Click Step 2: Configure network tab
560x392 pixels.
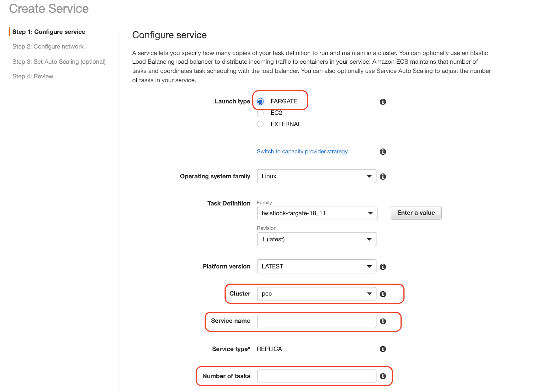coord(48,46)
